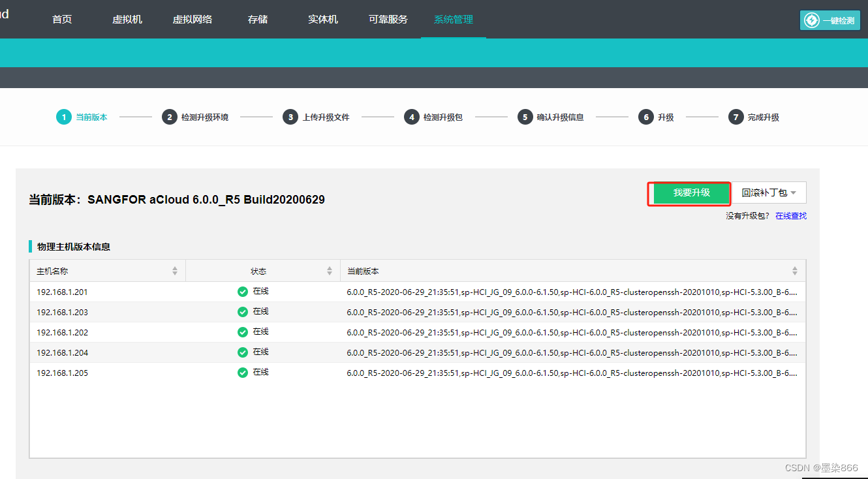
Task: Click version text for host 192.168.1.204
Action: (572, 353)
